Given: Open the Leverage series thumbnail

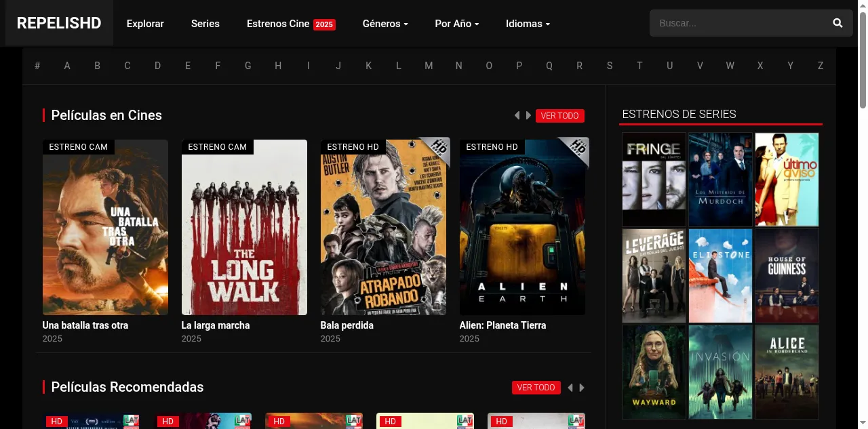Looking at the screenshot, I should [x=654, y=276].
